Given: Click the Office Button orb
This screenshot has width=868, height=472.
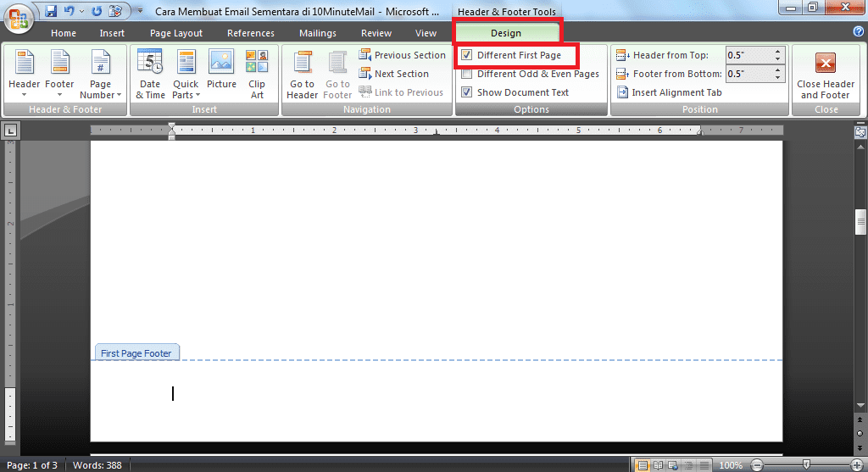Looking at the screenshot, I should [18, 19].
